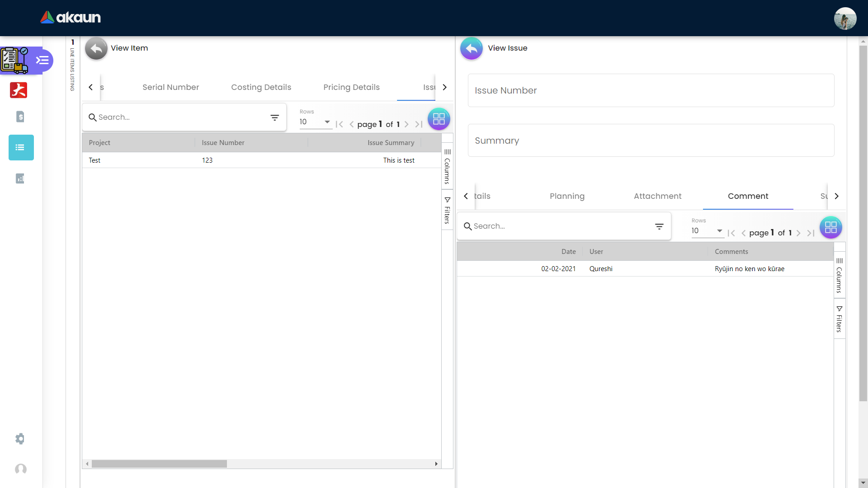Toggle the purple sidebar menu collapse button
Screen dimensions: 868x488
click(42, 60)
